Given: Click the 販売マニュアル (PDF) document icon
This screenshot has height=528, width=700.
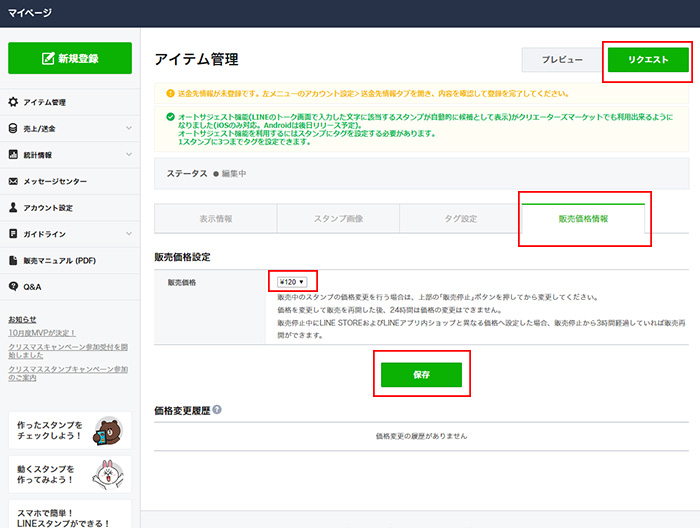Looking at the screenshot, I should pos(13,260).
